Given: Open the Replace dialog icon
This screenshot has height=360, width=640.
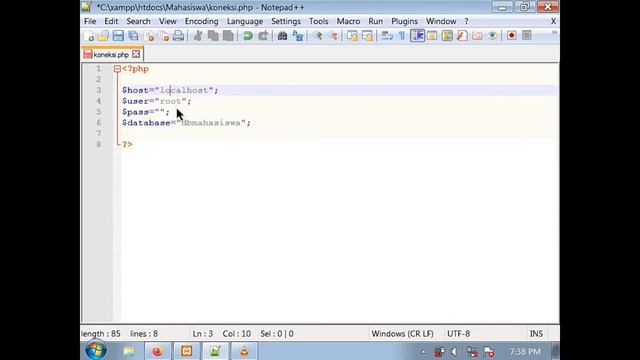Looking at the screenshot, I should pos(298,36).
